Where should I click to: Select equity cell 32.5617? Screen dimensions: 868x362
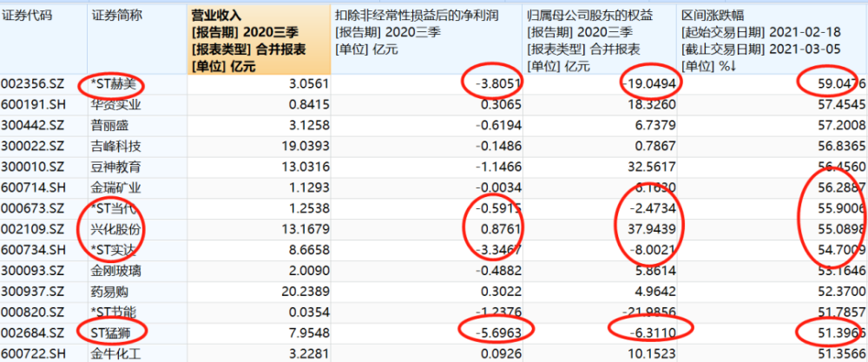click(652, 168)
